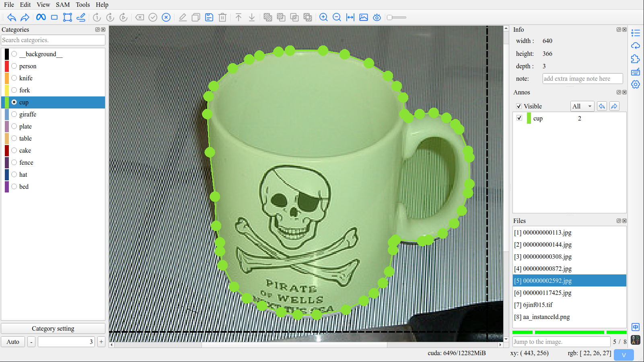Open the list icon in the right sidebar
The image size is (644, 362).
coord(636,33)
